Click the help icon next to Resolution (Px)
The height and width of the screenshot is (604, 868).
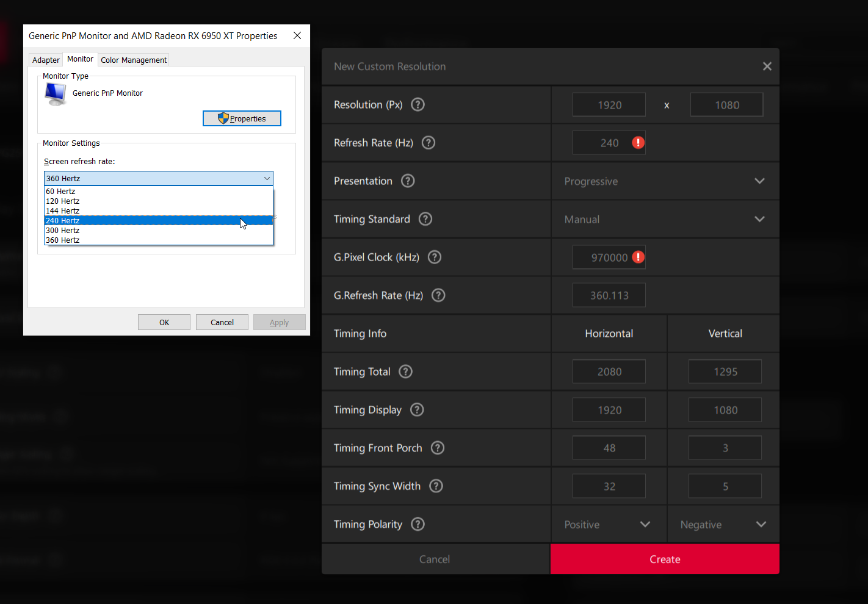point(418,104)
